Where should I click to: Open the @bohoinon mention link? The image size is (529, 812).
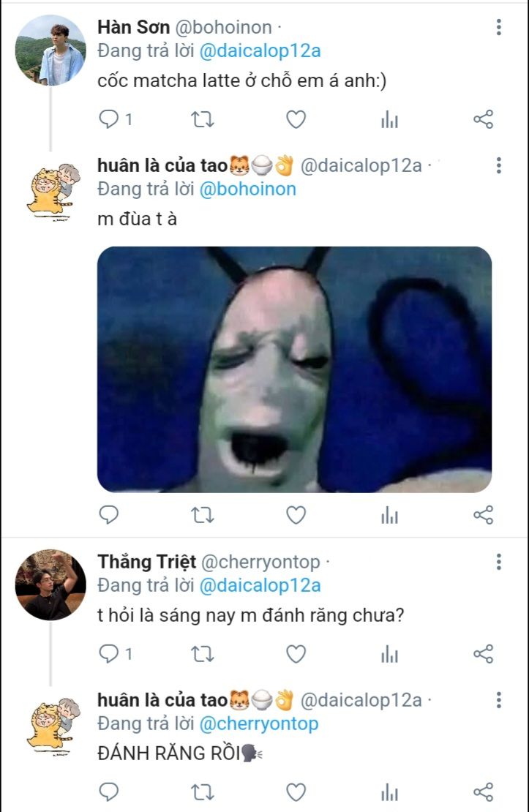[x=248, y=189]
